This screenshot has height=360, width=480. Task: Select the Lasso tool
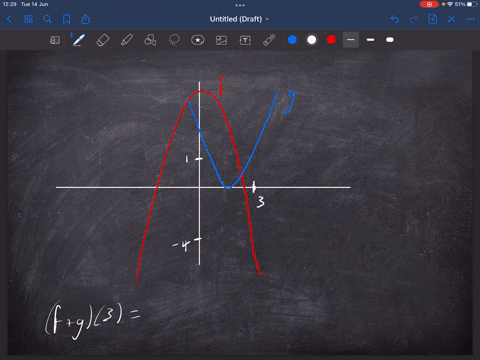[x=174, y=40]
